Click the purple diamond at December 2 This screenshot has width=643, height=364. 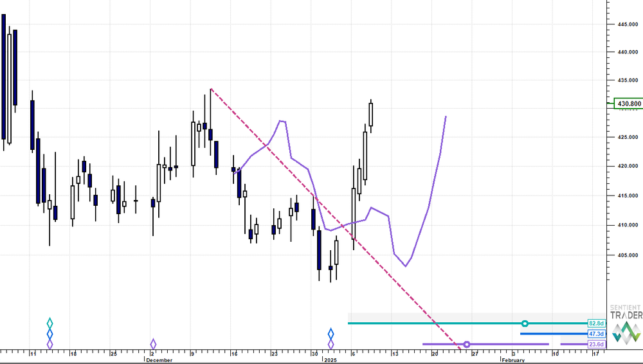[153, 344]
